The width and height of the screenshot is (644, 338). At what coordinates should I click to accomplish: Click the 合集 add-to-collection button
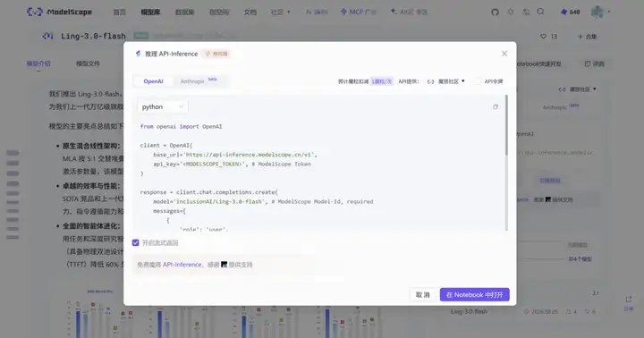[x=588, y=37]
